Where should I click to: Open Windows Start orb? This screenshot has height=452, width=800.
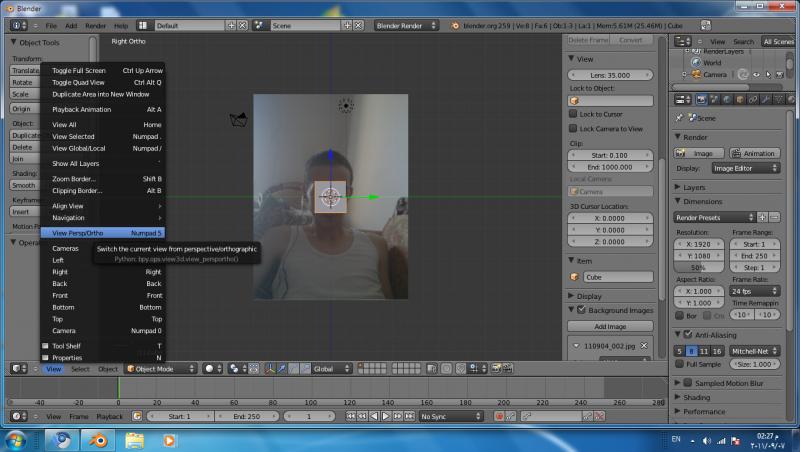click(x=16, y=440)
